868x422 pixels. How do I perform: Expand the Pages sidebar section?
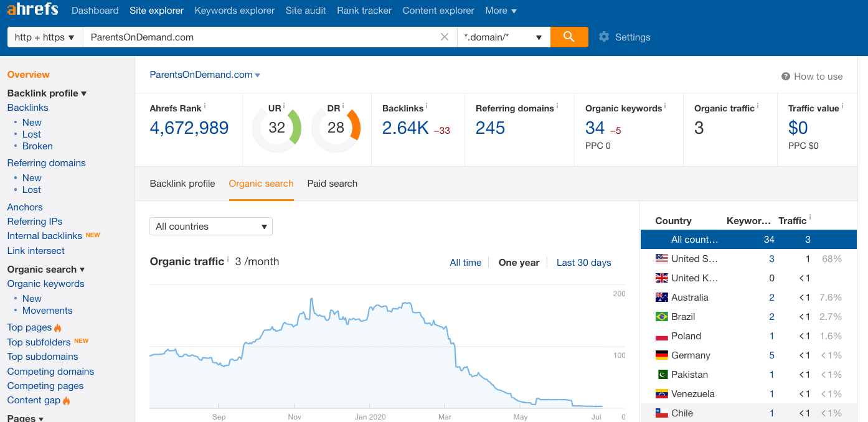(x=26, y=418)
